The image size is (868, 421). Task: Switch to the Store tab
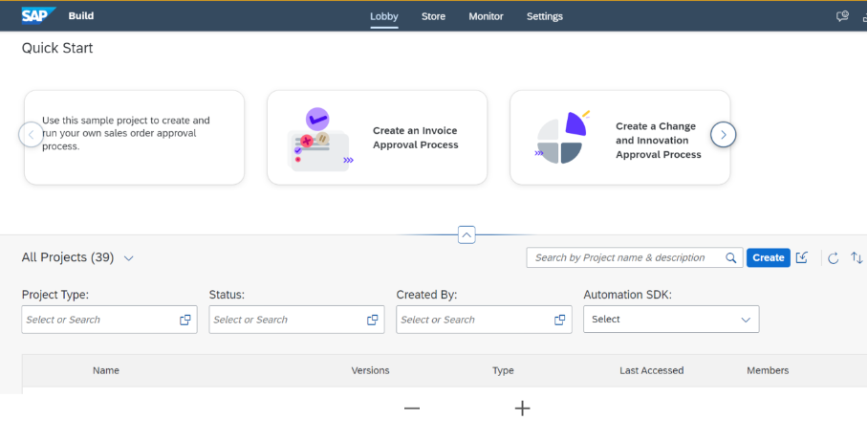pos(433,16)
